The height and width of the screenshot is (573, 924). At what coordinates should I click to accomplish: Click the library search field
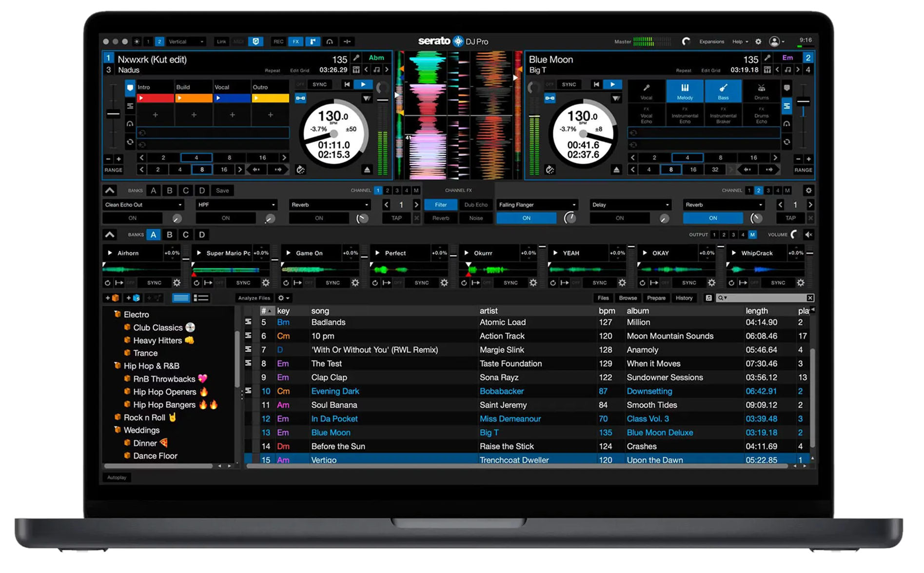coord(765,298)
